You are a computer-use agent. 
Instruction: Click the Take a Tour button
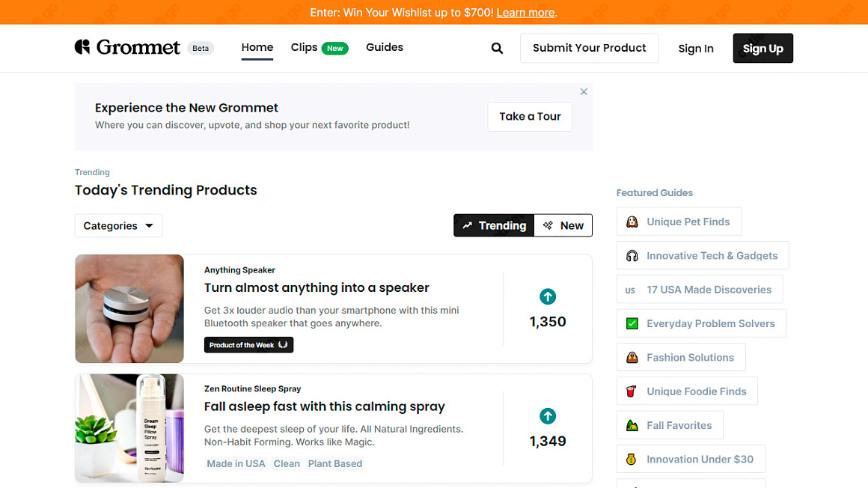(530, 116)
